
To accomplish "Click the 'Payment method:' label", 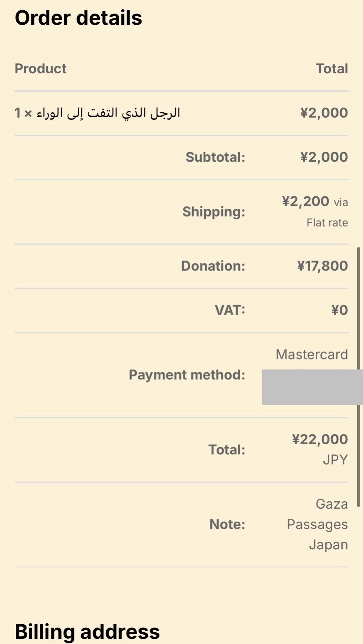I will 187,375.
